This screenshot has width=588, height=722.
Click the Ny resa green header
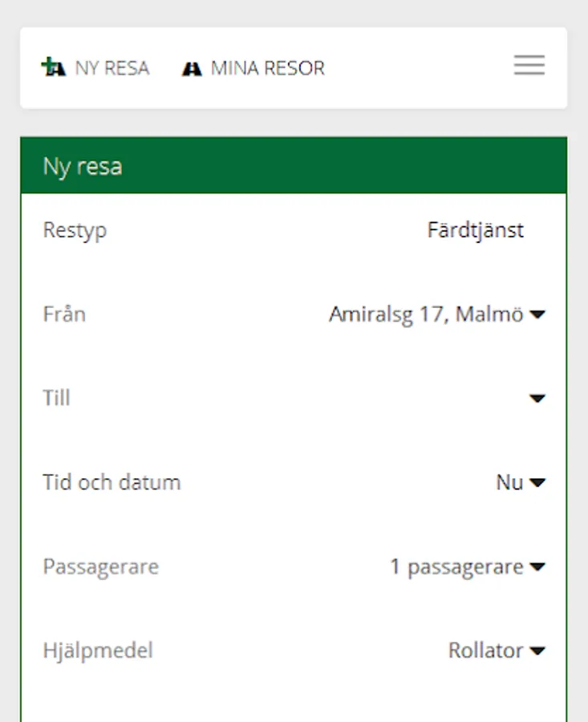pos(294,166)
